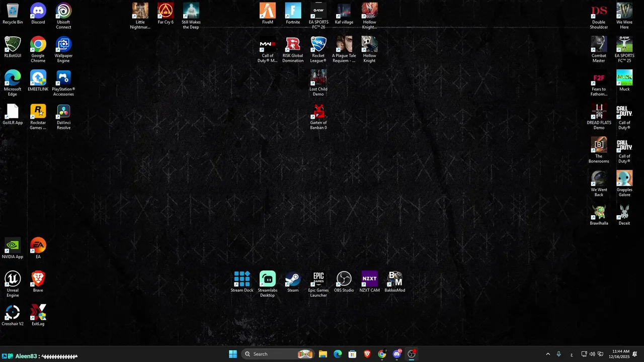Screen dimensions: 644x362
Task: Click the Lost Child Demo shortcut
Action: [318, 83]
